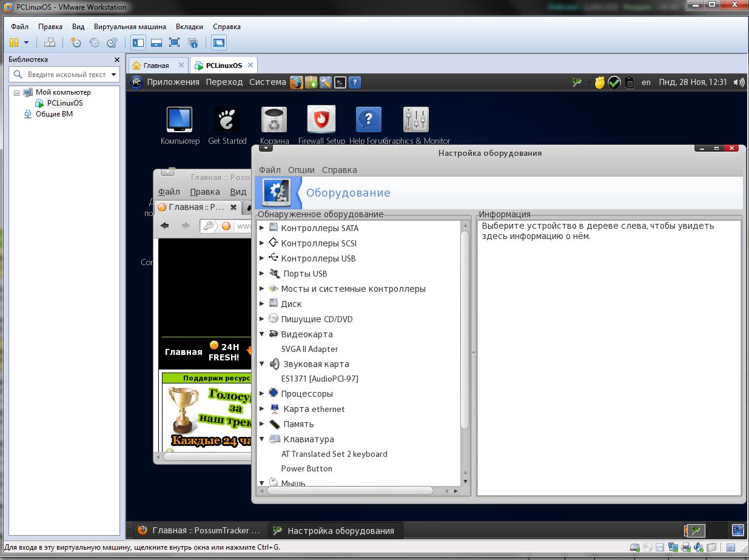Screen dimensions: 749x560
Task: Switch to the Главная tab
Action: click(x=156, y=65)
